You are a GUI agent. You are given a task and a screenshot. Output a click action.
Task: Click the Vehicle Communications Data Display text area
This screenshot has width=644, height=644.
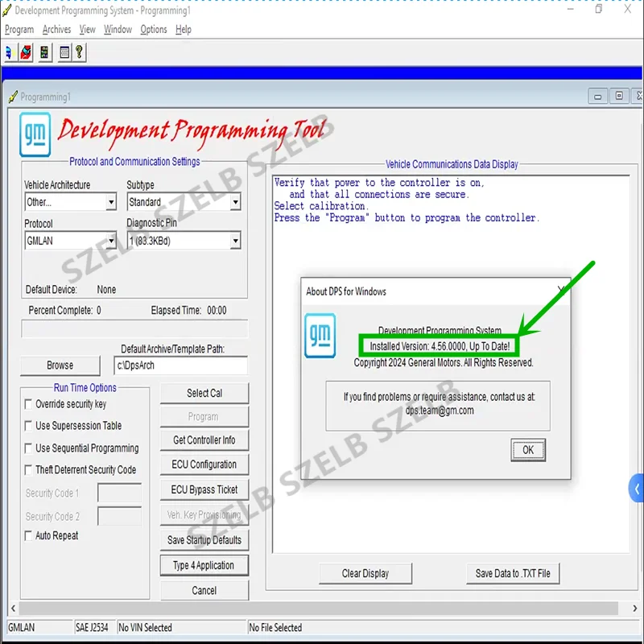tap(451, 365)
